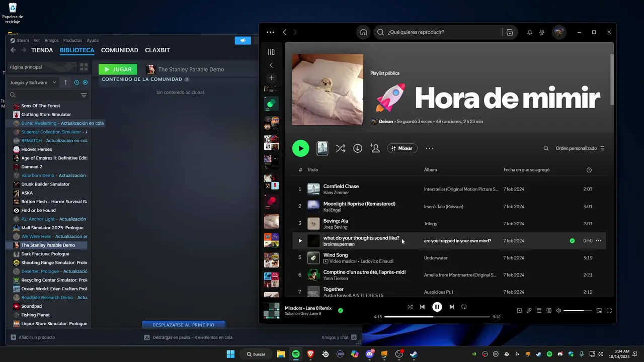Switch to TIENDA tab in Steam
Screen dimensions: 644x362
(42, 50)
